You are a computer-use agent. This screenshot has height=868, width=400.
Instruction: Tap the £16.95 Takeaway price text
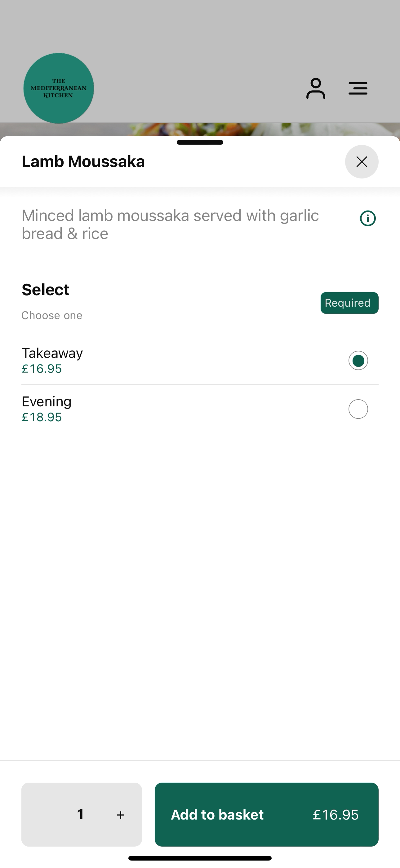[x=42, y=368]
